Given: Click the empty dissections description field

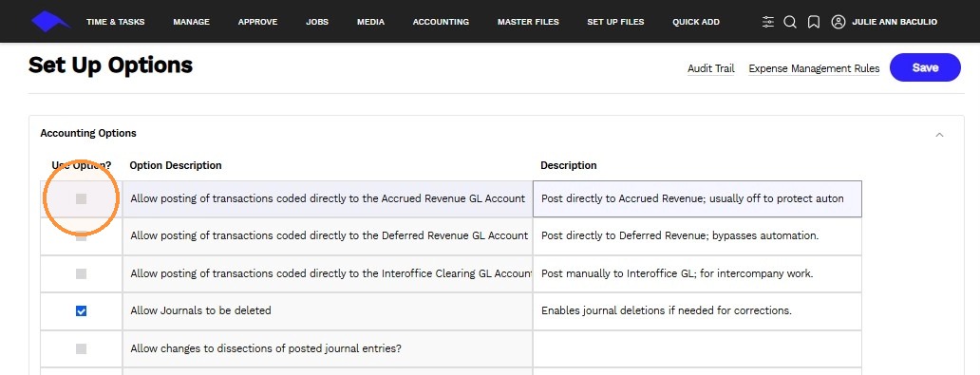Looking at the screenshot, I should (697, 348).
